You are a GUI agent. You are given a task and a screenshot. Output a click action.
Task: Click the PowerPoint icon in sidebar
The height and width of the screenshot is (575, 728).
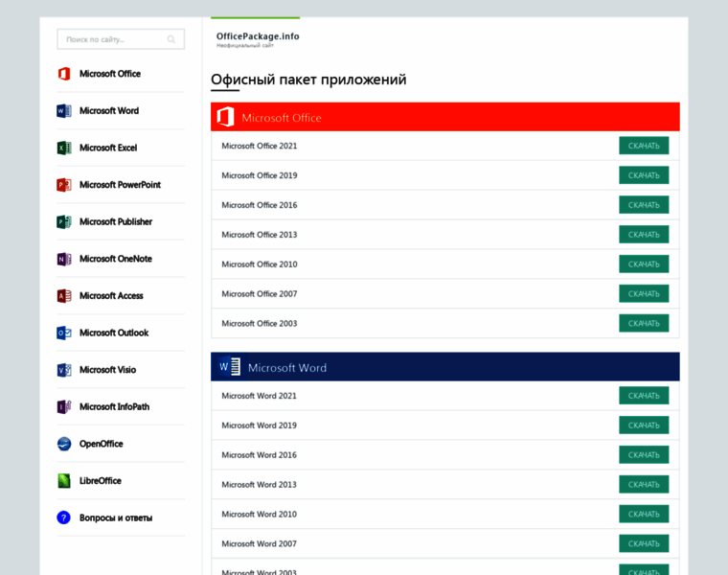[x=64, y=185]
